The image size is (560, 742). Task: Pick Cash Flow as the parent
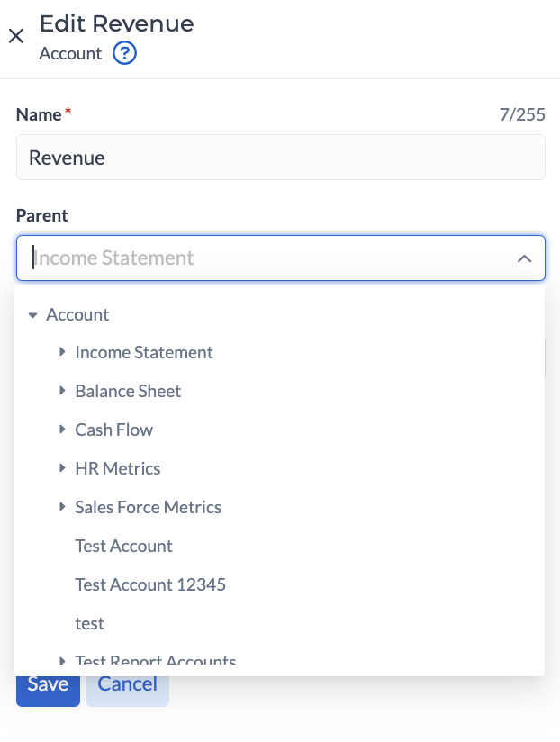(x=114, y=430)
